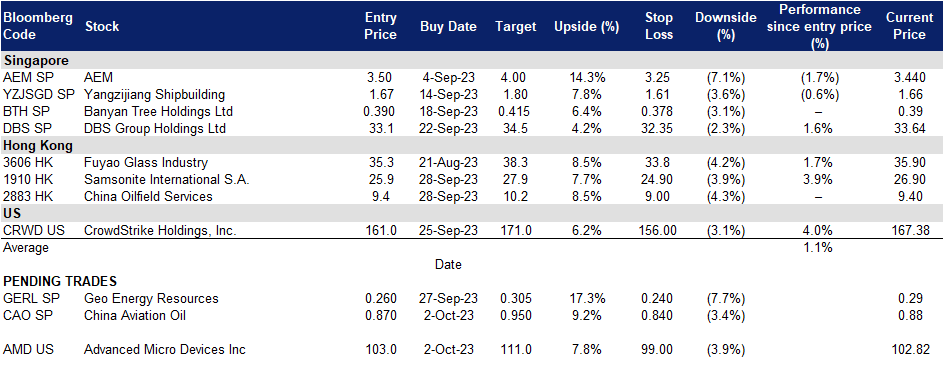This screenshot has width=943, height=375.
Task: Click CrowdStrike Holdings, Inc. cell
Action: tap(161, 230)
